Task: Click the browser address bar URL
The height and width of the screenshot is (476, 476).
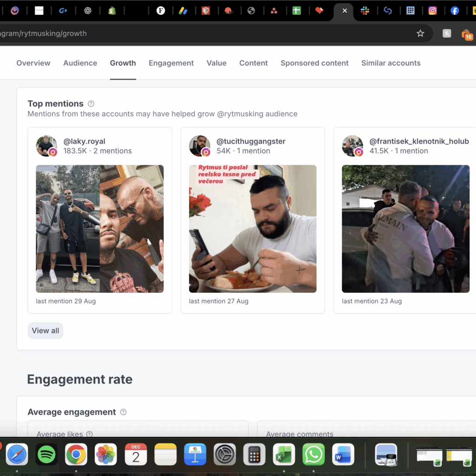Action: [x=43, y=33]
